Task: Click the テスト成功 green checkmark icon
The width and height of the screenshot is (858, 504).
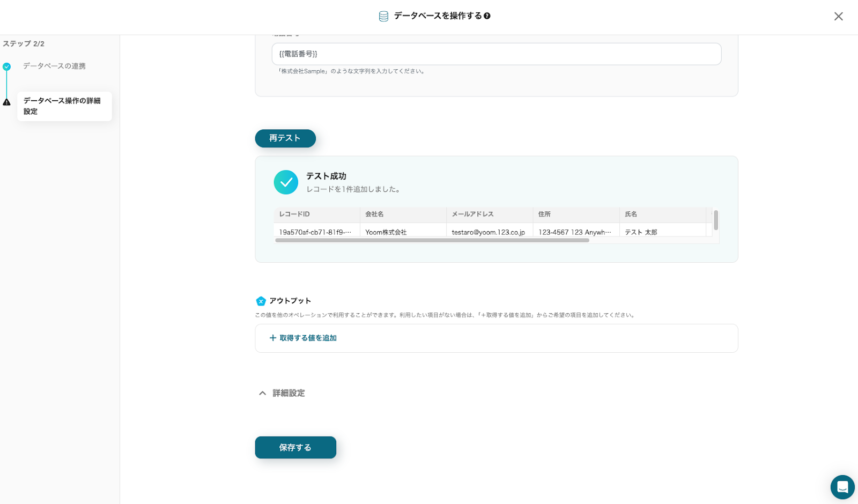Action: [286, 182]
